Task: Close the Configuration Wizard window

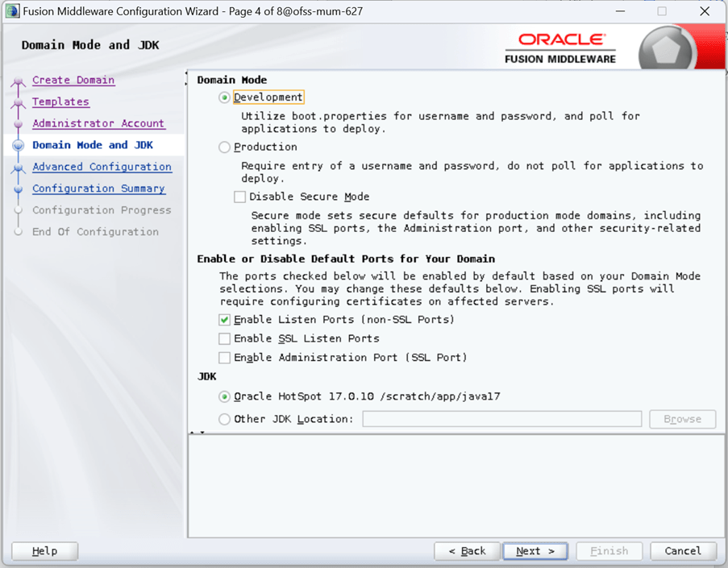Action: point(705,11)
